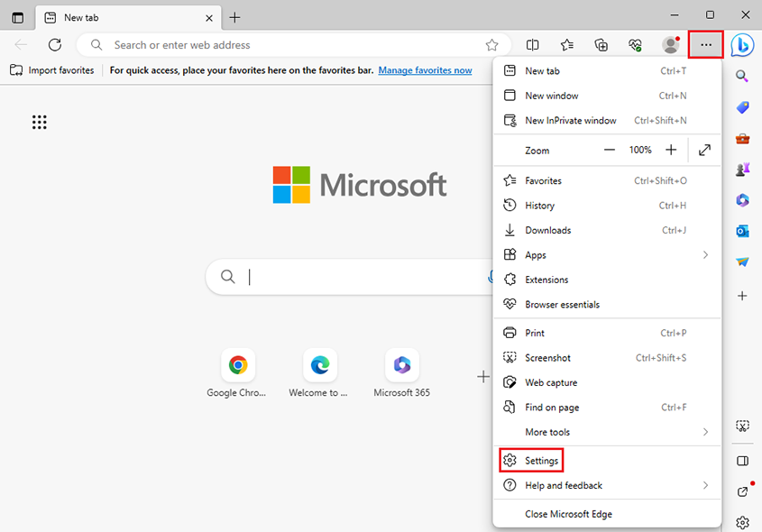Click Manage favorites now link

[425, 70]
